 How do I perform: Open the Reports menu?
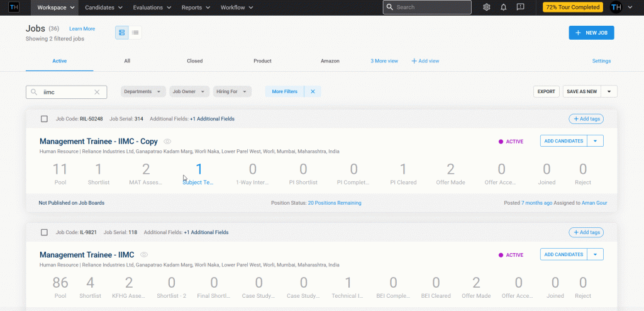tap(196, 8)
